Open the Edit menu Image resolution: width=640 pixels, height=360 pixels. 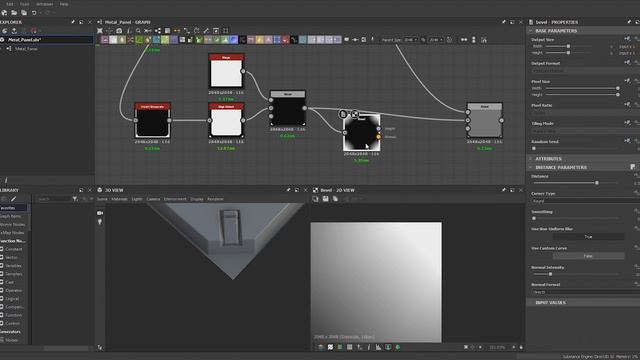[x=9, y=4]
